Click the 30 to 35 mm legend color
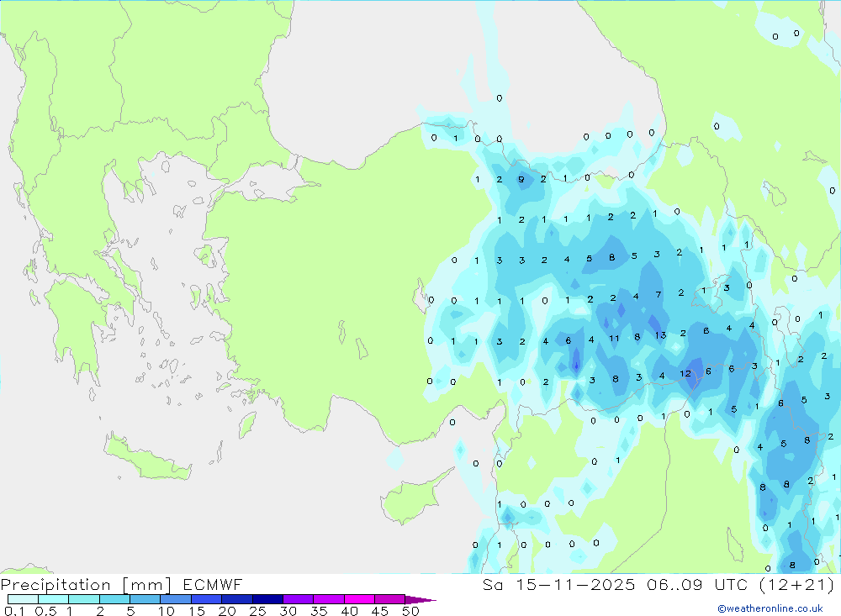The height and width of the screenshot is (616, 841). [x=298, y=599]
